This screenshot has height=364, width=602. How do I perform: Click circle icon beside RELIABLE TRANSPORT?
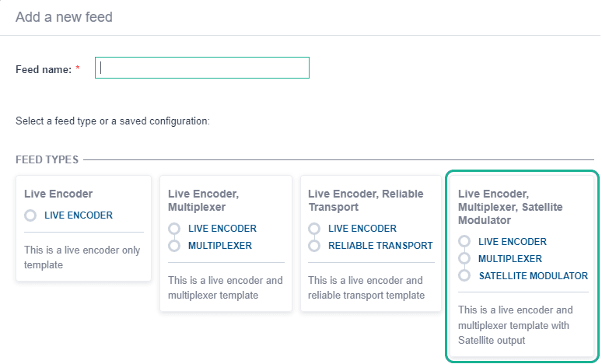314,246
